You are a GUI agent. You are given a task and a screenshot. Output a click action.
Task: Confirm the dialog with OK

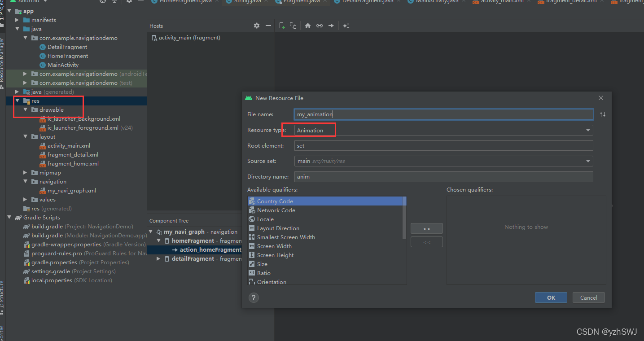[551, 297]
